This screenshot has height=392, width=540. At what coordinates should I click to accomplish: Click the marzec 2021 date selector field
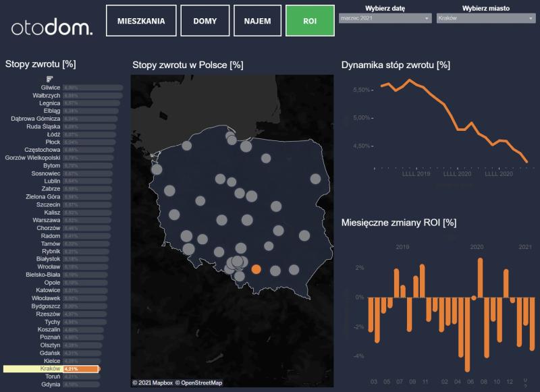click(381, 19)
